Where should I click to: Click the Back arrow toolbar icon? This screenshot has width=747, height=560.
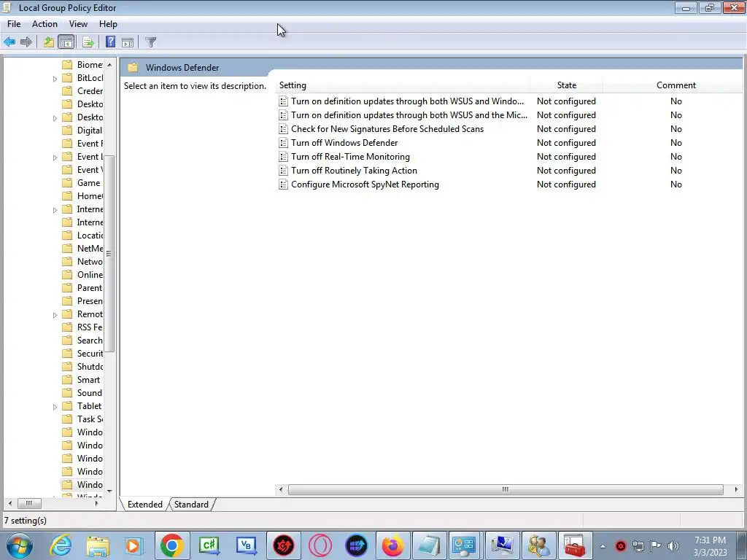(x=9, y=42)
